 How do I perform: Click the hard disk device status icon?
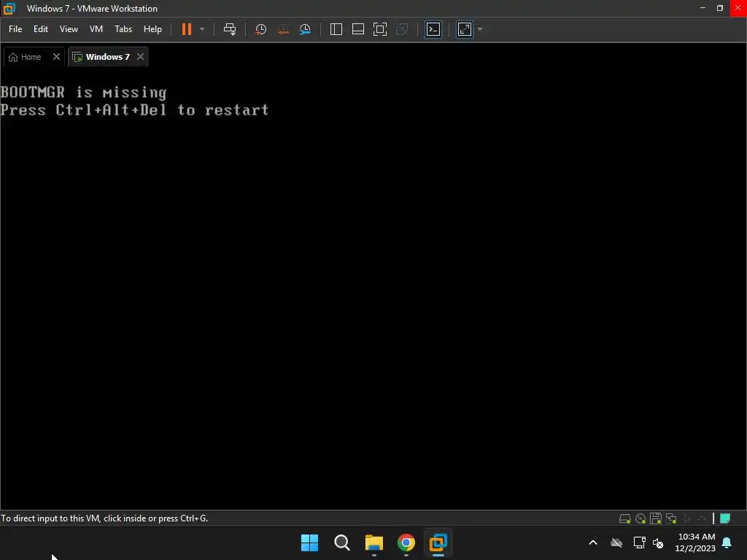pos(624,518)
